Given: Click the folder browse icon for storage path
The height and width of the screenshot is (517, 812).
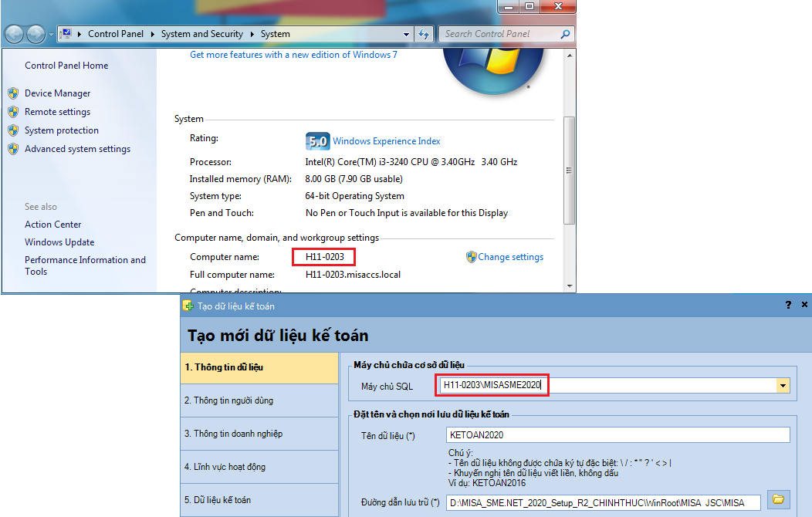Looking at the screenshot, I should coord(778,499).
